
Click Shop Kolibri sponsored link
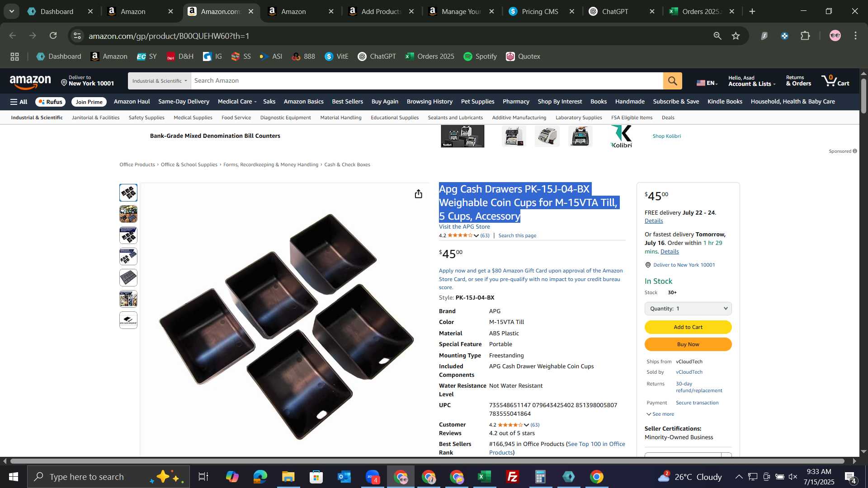coord(666,136)
